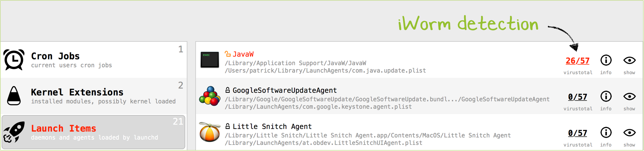Open info for Little Snitch Agent
Image resolution: width=644 pixels, height=151 pixels.
[x=606, y=133]
